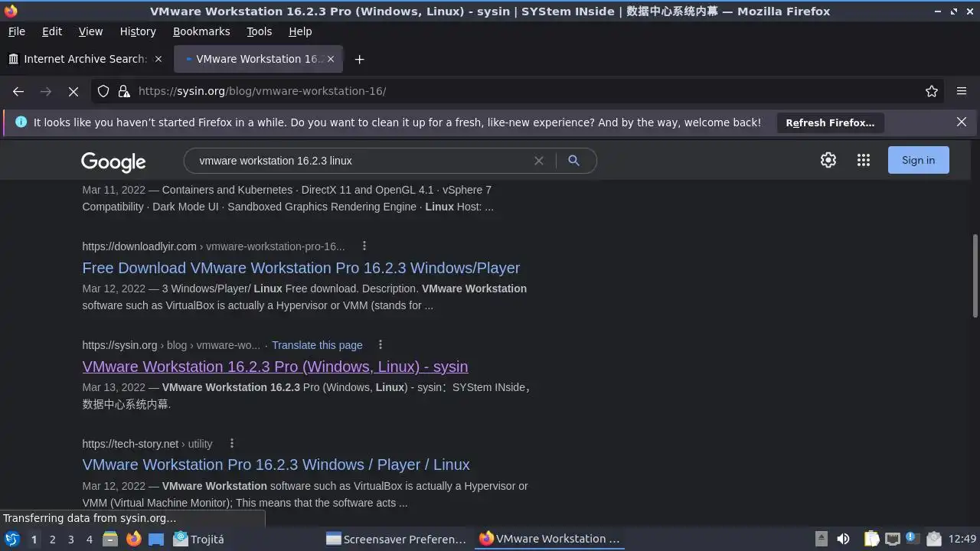Select the VMware Workstation 16 tab
The height and width of the screenshot is (551, 980).
(x=258, y=59)
